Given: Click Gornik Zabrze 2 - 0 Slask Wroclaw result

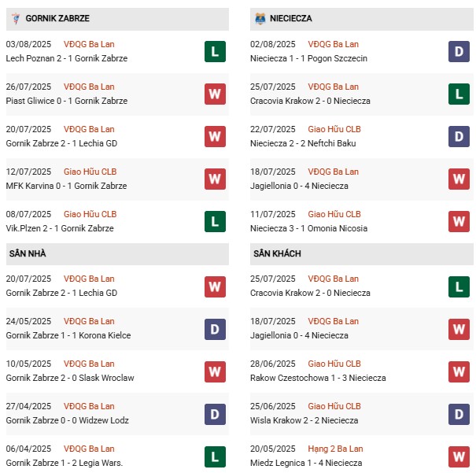Looking at the screenshot, I should (69, 378).
